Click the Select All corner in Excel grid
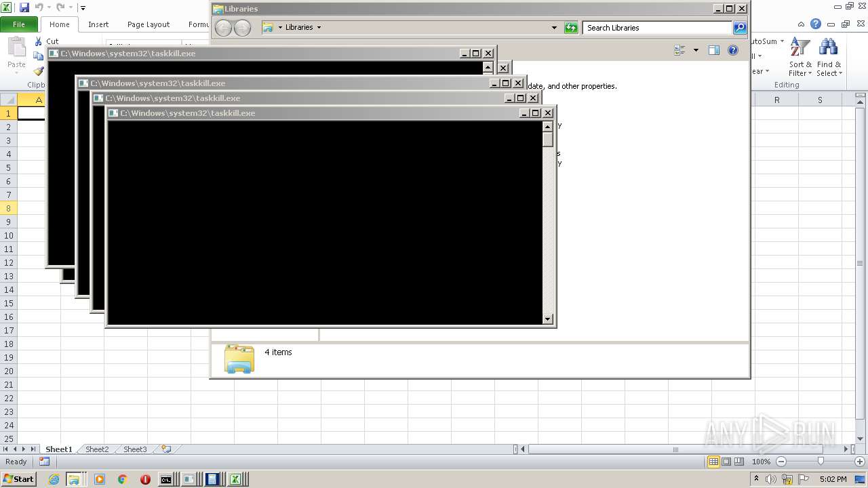The image size is (868, 488). pyautogui.click(x=8, y=100)
